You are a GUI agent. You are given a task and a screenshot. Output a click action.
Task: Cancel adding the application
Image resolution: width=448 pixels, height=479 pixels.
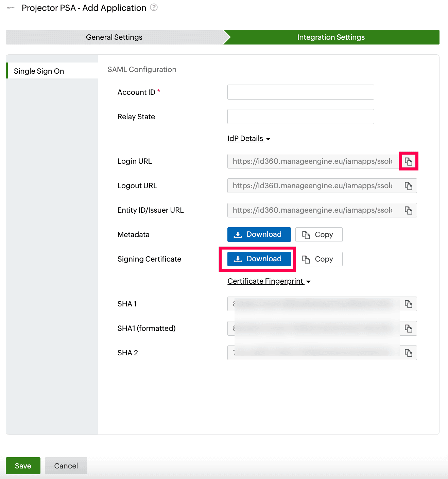pos(66,466)
